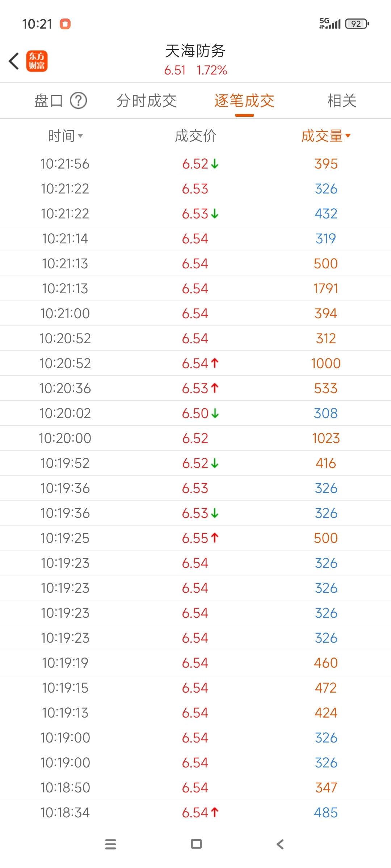Open the 东方财富 app logo

(37, 61)
